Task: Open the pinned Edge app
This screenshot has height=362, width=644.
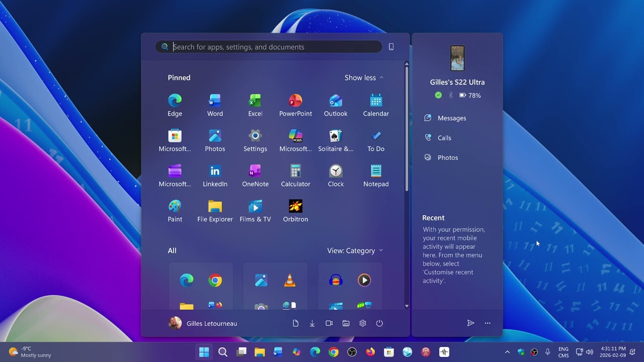Action: tap(175, 105)
